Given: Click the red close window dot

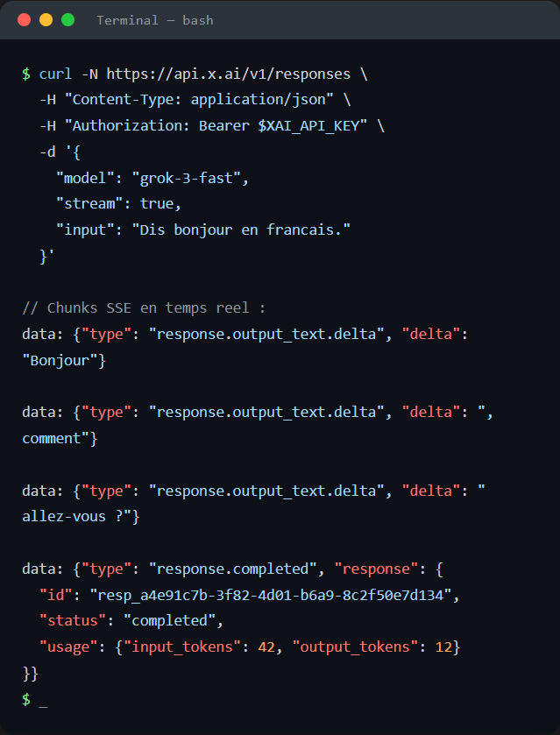Looking at the screenshot, I should pos(25,19).
